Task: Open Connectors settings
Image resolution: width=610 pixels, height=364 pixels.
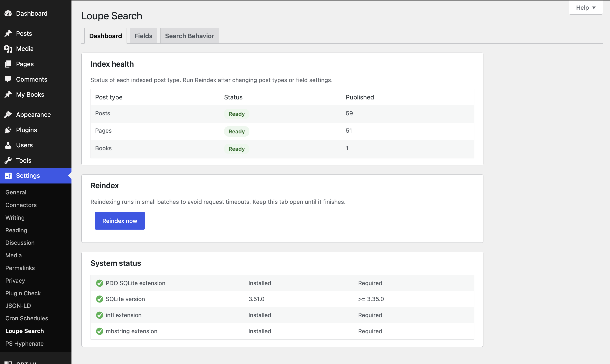Action: coord(21,205)
